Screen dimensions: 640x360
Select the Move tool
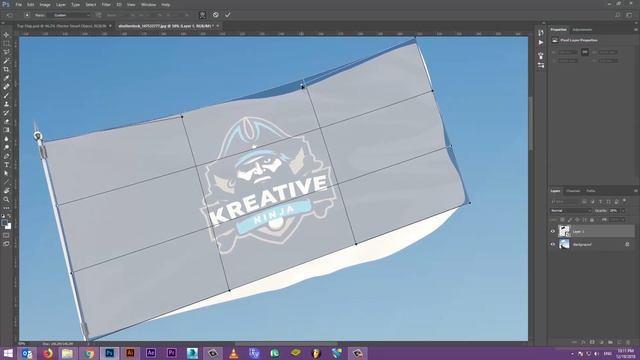[6, 35]
